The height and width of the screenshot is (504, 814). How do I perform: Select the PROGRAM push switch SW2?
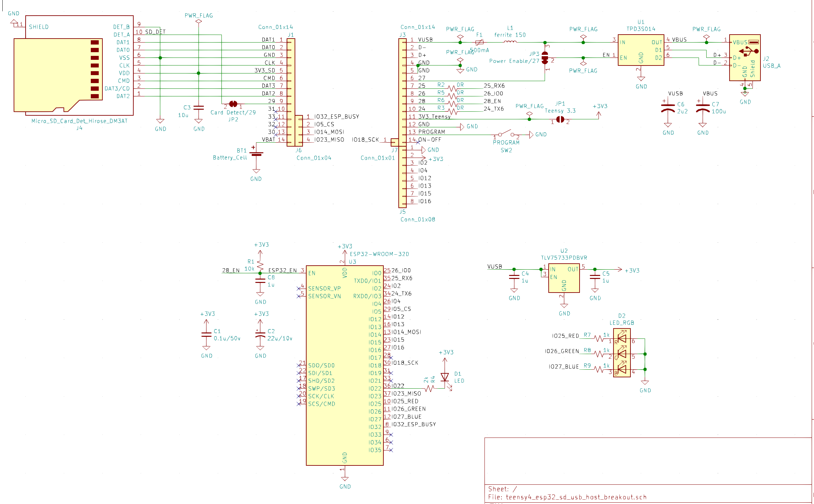point(506,133)
